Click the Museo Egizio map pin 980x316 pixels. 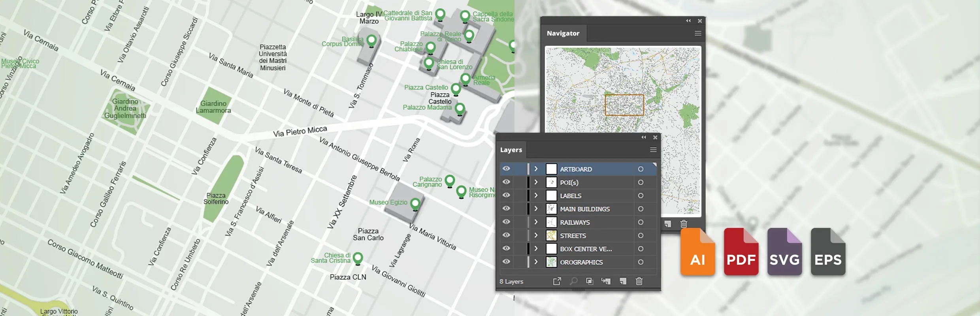415,204
